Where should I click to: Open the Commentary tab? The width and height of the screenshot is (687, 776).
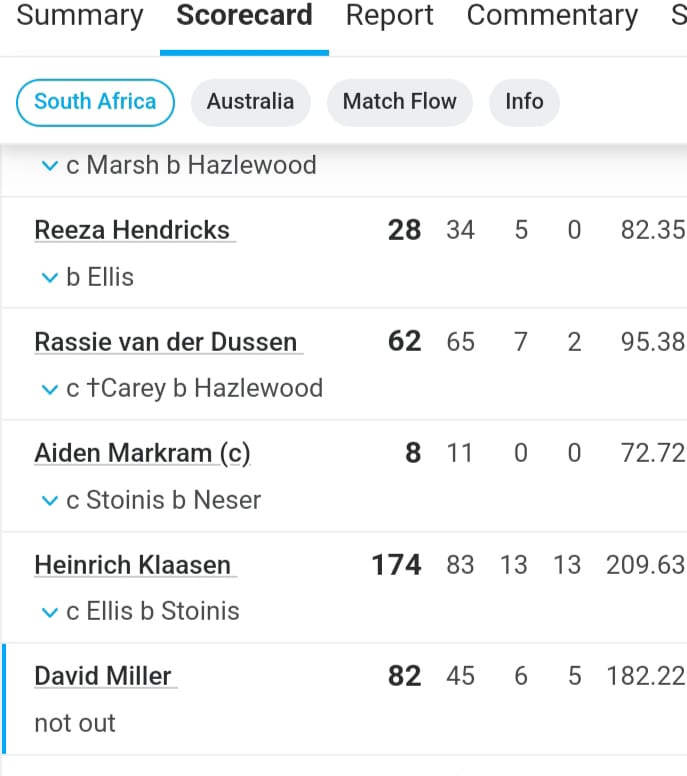tap(552, 15)
